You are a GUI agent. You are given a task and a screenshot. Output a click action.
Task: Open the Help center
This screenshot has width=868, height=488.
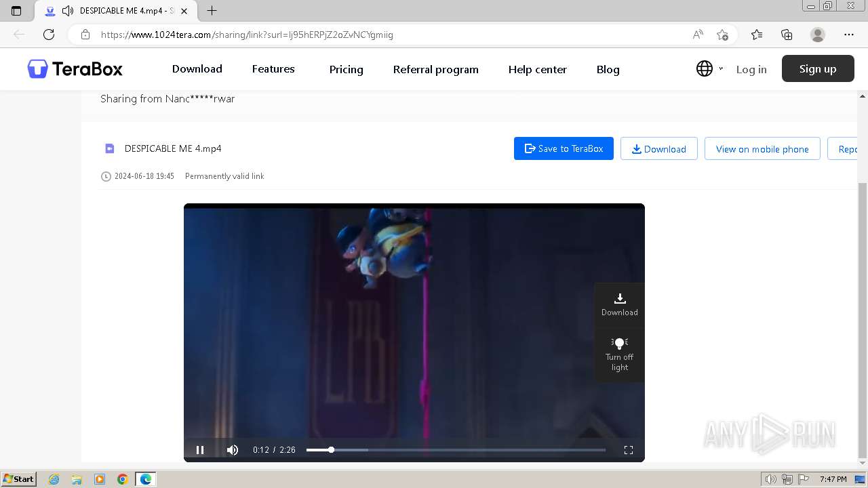[538, 69]
